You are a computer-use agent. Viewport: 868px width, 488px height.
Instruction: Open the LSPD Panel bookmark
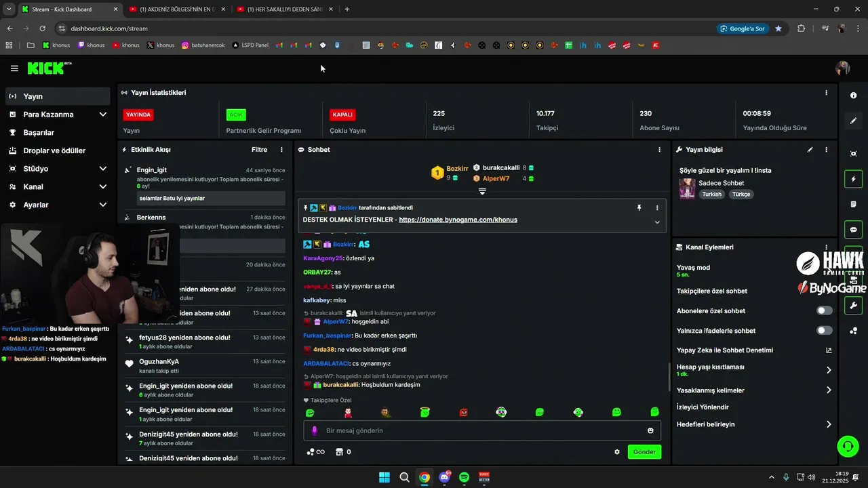coord(250,45)
